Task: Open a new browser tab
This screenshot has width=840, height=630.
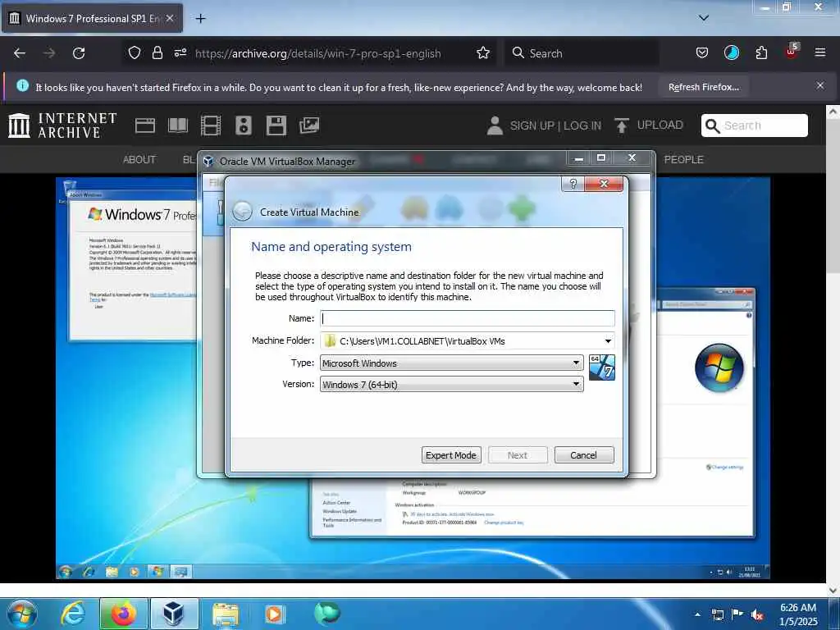Action: pos(200,19)
